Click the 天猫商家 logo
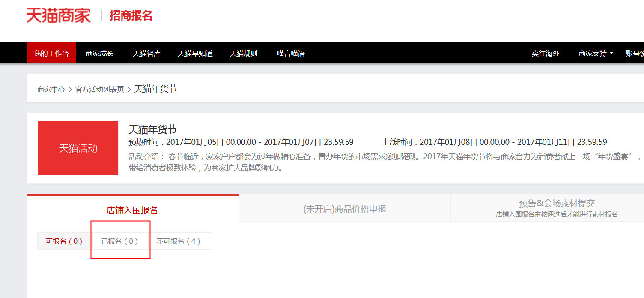This screenshot has width=644, height=298. (x=58, y=15)
